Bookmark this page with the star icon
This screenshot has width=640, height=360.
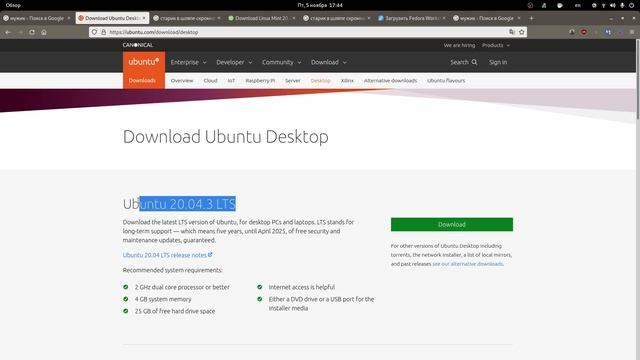click(x=522, y=32)
